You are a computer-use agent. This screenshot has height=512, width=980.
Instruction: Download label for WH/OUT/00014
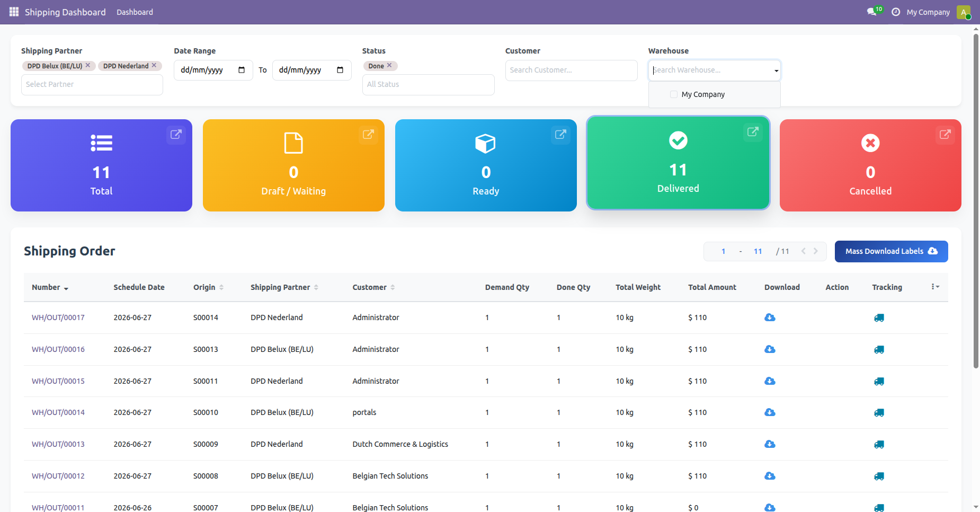pyautogui.click(x=770, y=412)
